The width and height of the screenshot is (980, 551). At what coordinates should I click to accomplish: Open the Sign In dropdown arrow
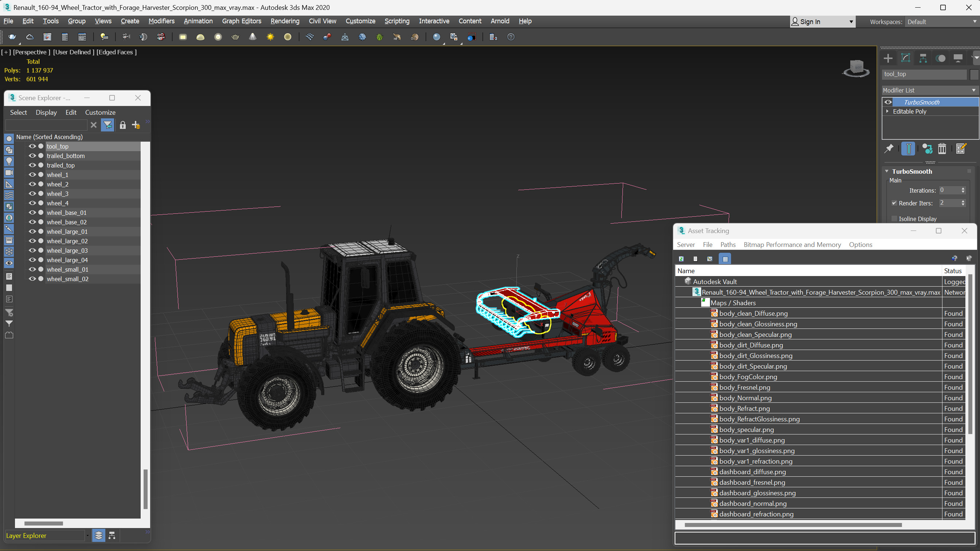[x=851, y=22]
